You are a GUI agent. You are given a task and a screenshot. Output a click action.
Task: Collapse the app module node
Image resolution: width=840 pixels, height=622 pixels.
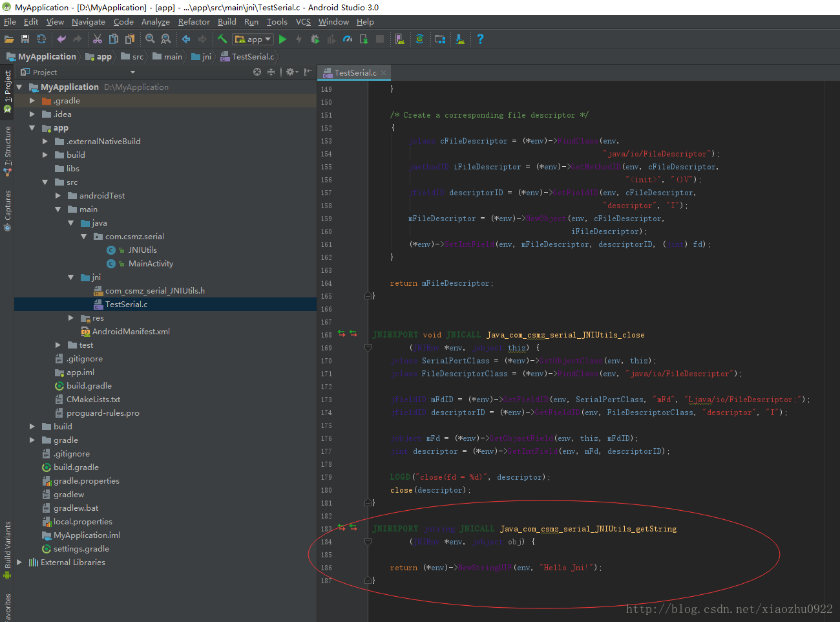(x=32, y=128)
